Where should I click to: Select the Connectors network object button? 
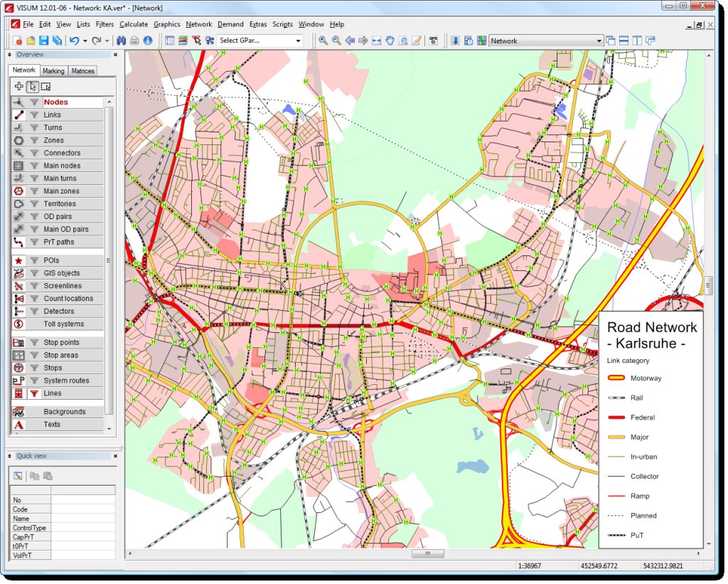[x=62, y=153]
